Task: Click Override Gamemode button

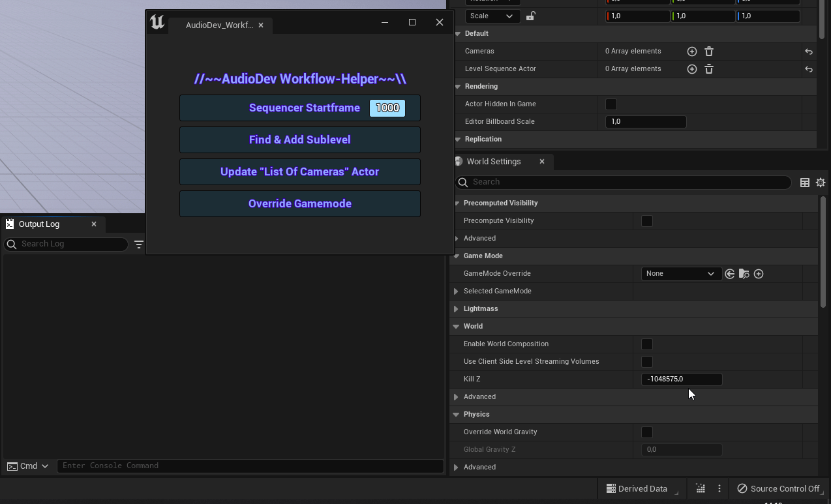Action: coord(300,204)
